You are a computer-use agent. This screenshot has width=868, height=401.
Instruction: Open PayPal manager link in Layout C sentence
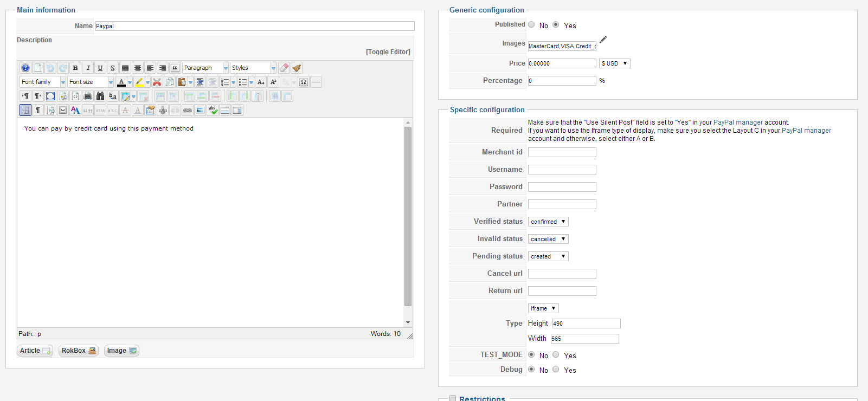point(806,131)
